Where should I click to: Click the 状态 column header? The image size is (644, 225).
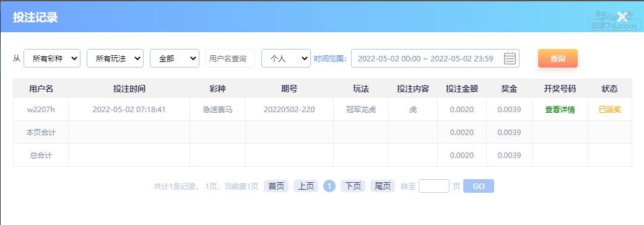[x=610, y=89]
